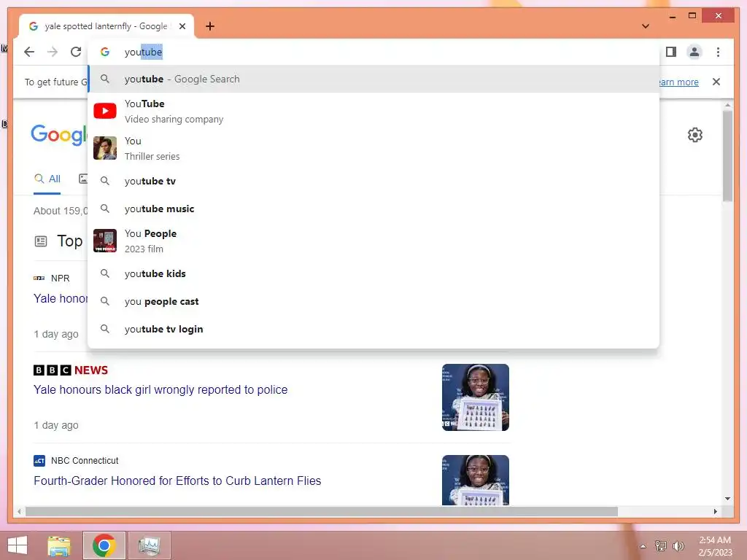Click the BBC News article thumbnail
Viewport: 747px width, 560px height.
[x=476, y=397]
